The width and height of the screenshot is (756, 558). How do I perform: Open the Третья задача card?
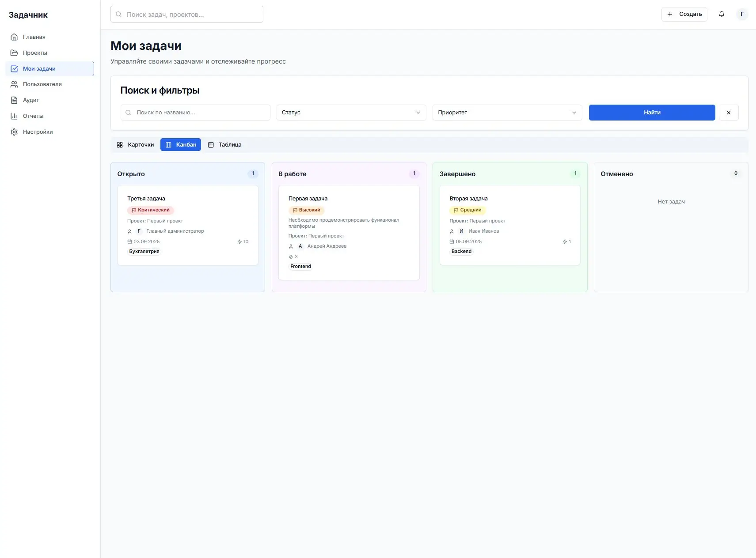[x=146, y=199]
